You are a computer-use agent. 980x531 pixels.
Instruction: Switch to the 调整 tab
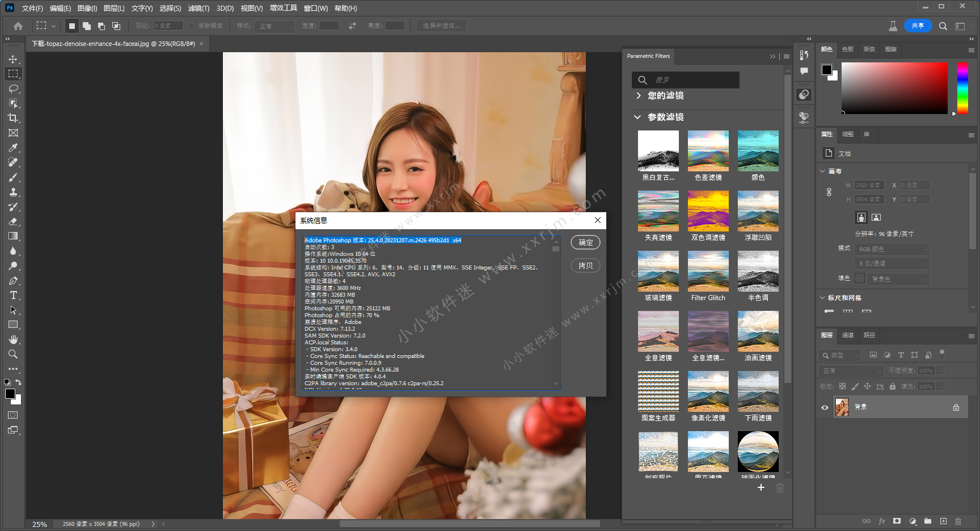[x=848, y=134]
